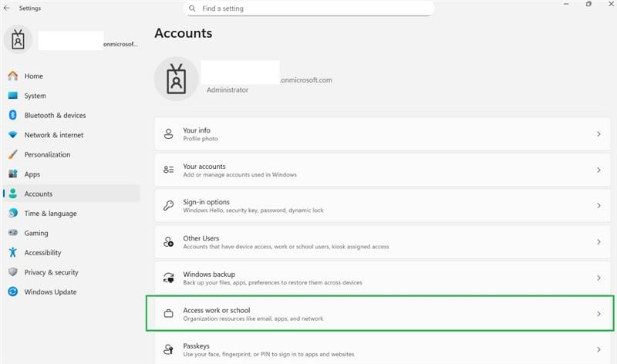Select the Network & internet label
This screenshot has width=617, height=364.
pyautogui.click(x=54, y=135)
